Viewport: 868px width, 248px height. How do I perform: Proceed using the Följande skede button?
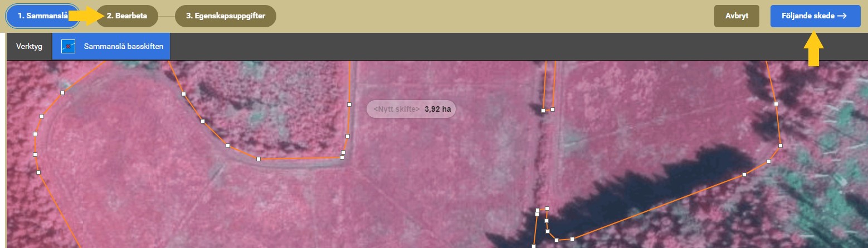coord(815,16)
